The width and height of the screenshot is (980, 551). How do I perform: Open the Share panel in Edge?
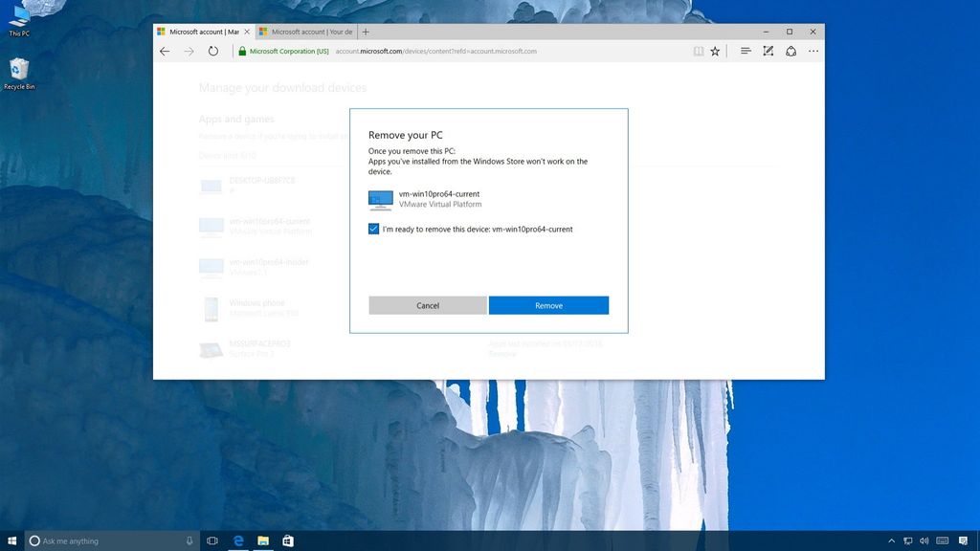[791, 51]
